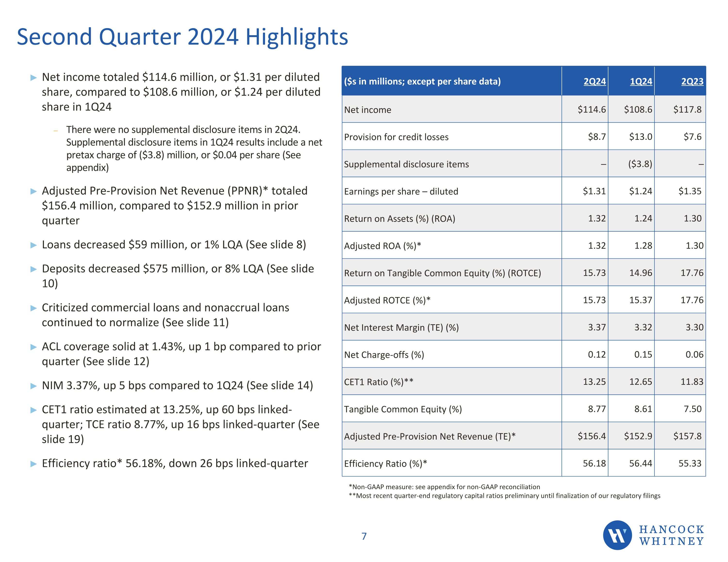Click the Hancock Whitney circular logo icon

[x=617, y=535]
